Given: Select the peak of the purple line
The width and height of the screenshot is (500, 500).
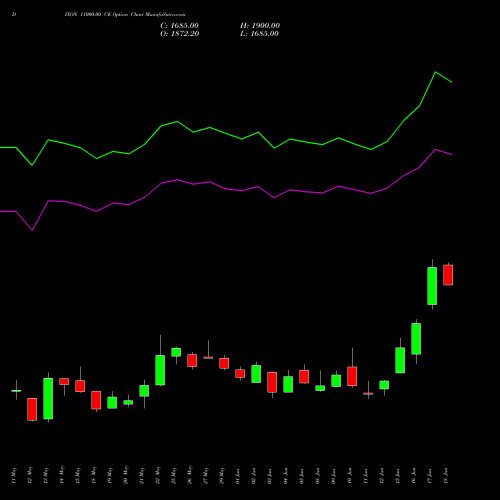Looking at the screenshot, I should [435, 150].
